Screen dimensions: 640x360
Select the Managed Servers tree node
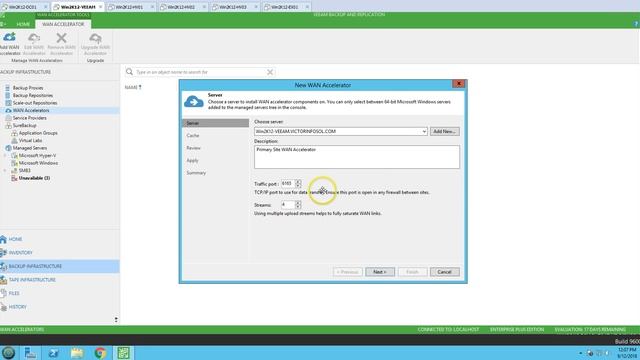tap(29, 148)
